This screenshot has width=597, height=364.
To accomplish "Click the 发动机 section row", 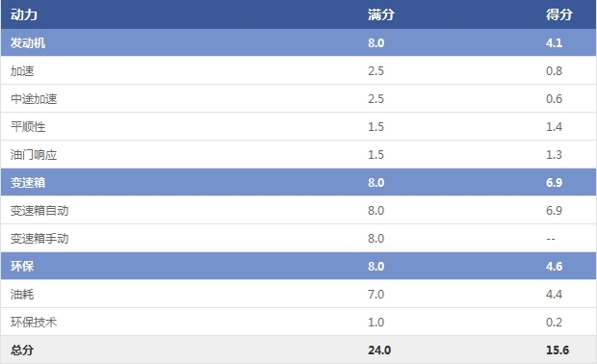I will (298, 42).
